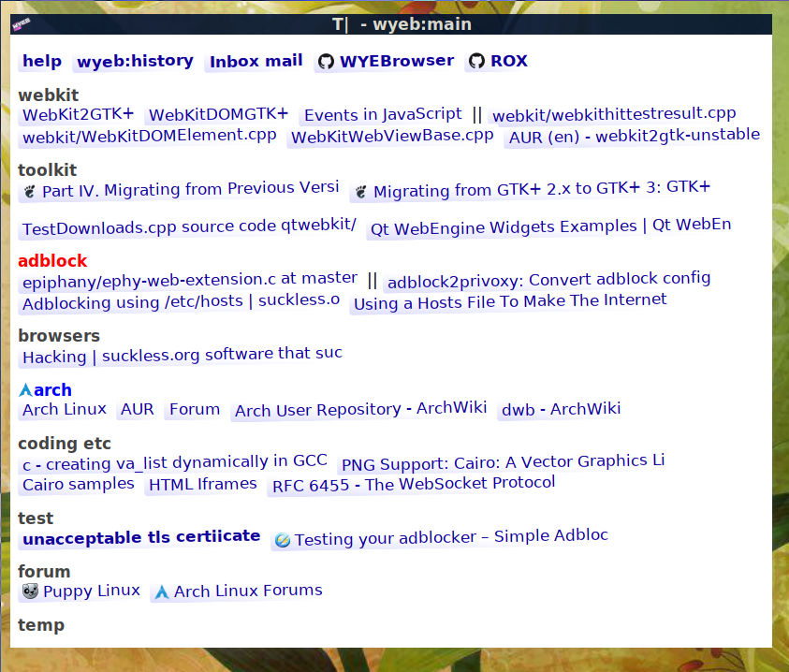The height and width of the screenshot is (672, 789).
Task: Follow the Events in JavaScript link
Action: [x=383, y=114]
